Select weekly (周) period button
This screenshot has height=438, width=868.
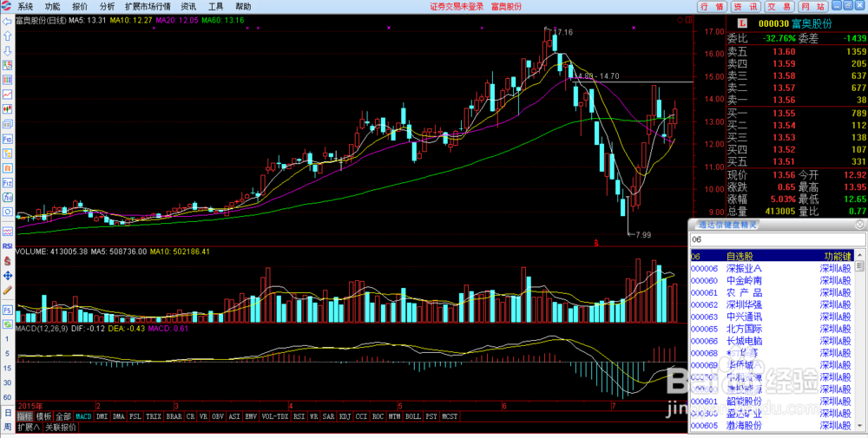8,427
